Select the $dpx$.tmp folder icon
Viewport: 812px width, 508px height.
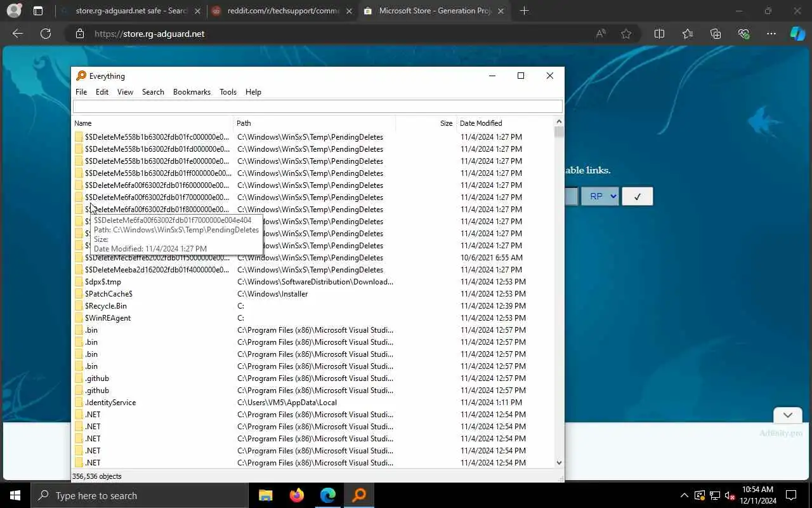(79, 282)
